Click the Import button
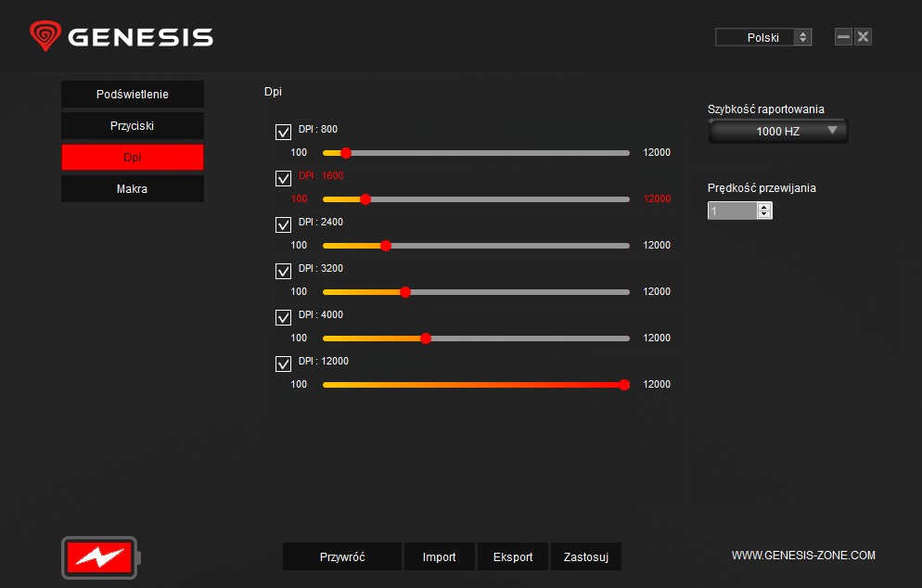The width and height of the screenshot is (922, 588). tap(440, 557)
